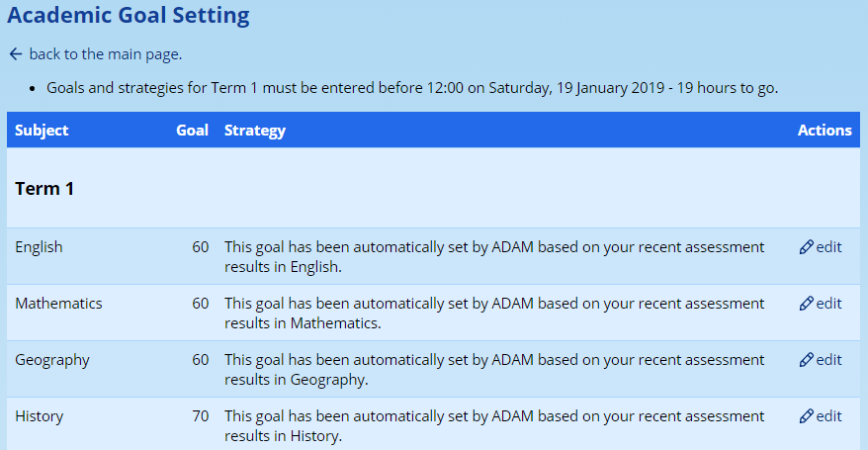Click the pencil icon in English row
868x450 pixels.
pos(806,247)
